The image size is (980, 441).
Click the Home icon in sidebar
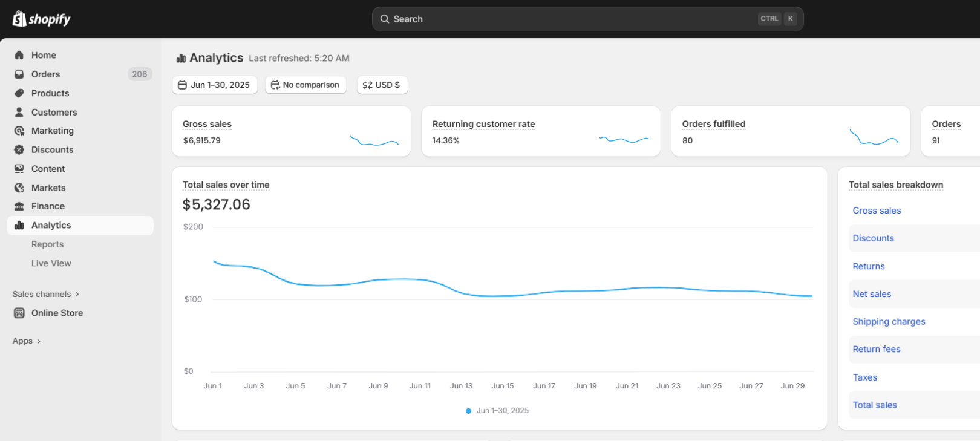pyautogui.click(x=19, y=55)
